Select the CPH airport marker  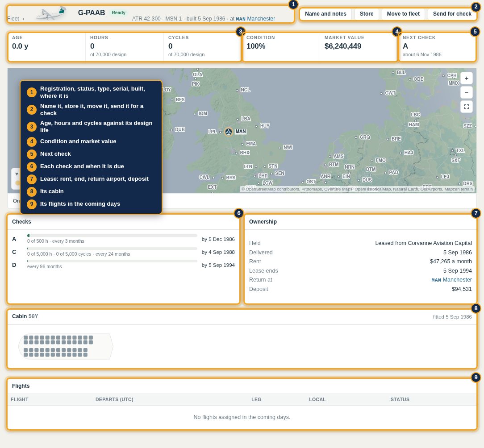443,75
